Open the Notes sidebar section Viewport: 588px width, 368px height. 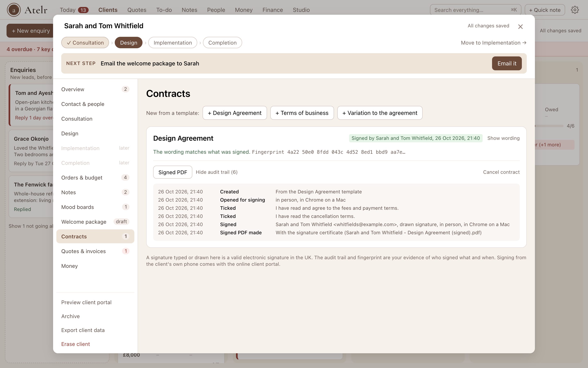coord(95,192)
